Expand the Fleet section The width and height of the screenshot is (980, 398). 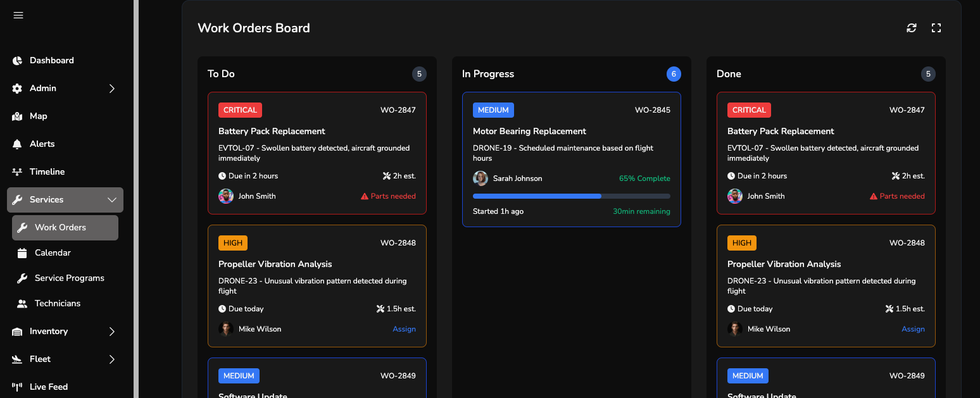pyautogui.click(x=63, y=359)
